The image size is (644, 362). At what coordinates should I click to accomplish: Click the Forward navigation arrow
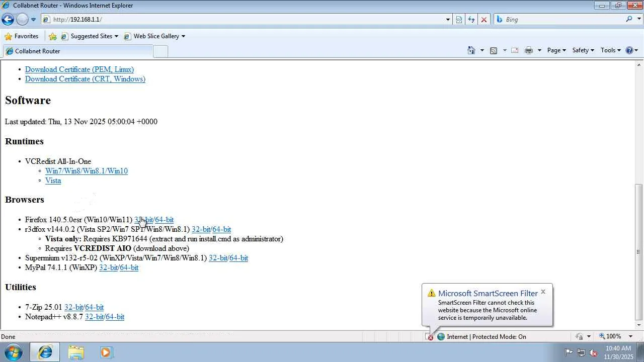pos(22,20)
